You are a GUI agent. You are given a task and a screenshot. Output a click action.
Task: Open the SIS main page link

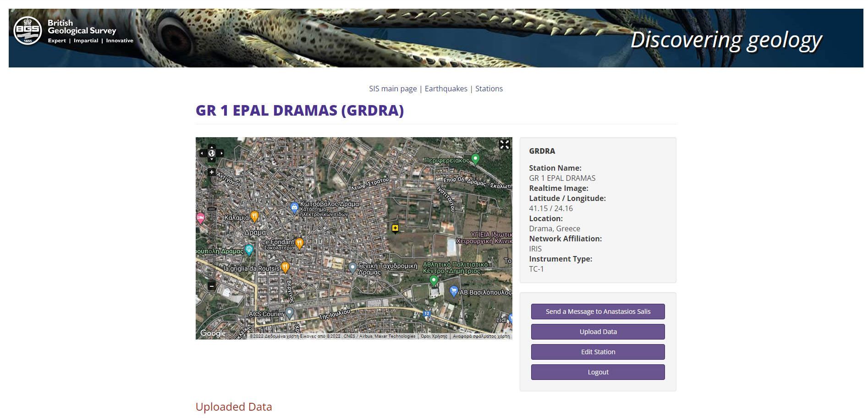tap(393, 89)
